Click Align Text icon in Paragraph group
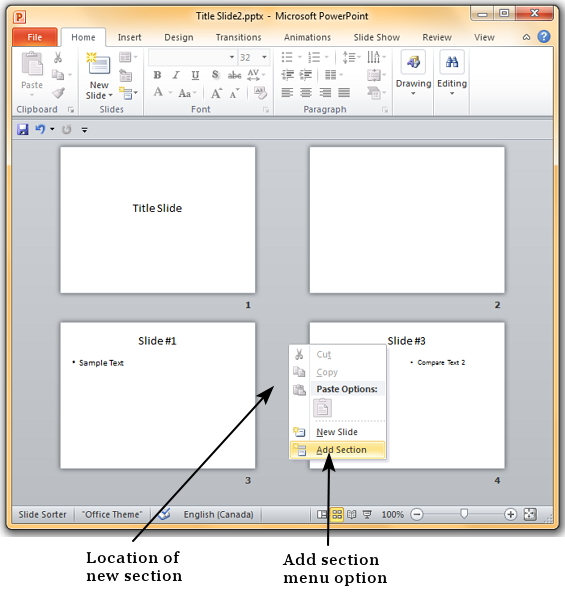565x608 pixels. (x=376, y=75)
